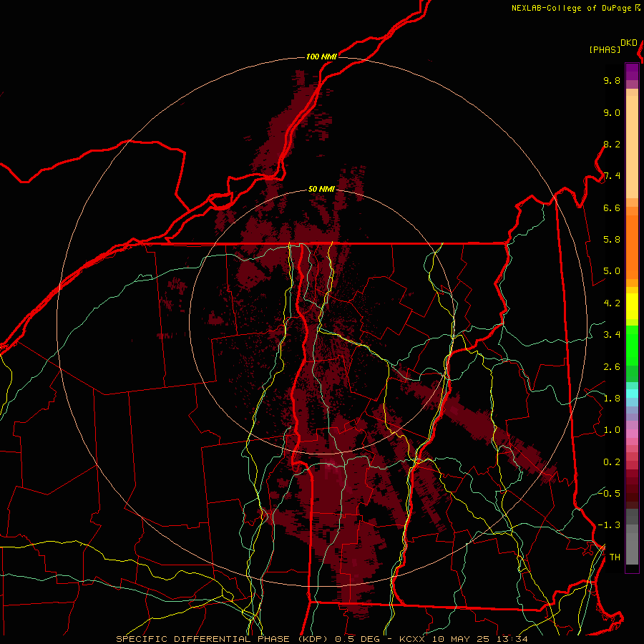
Task: Pick the purple swatch atop the color bar
Action: [x=632, y=72]
